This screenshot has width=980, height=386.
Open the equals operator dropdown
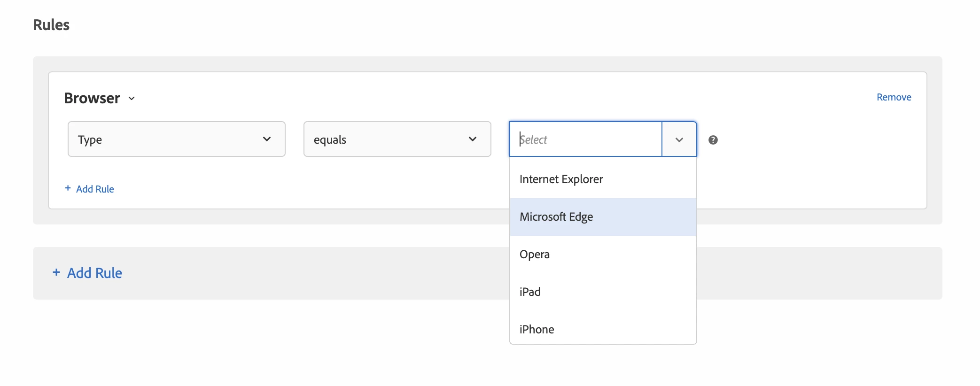tap(397, 139)
